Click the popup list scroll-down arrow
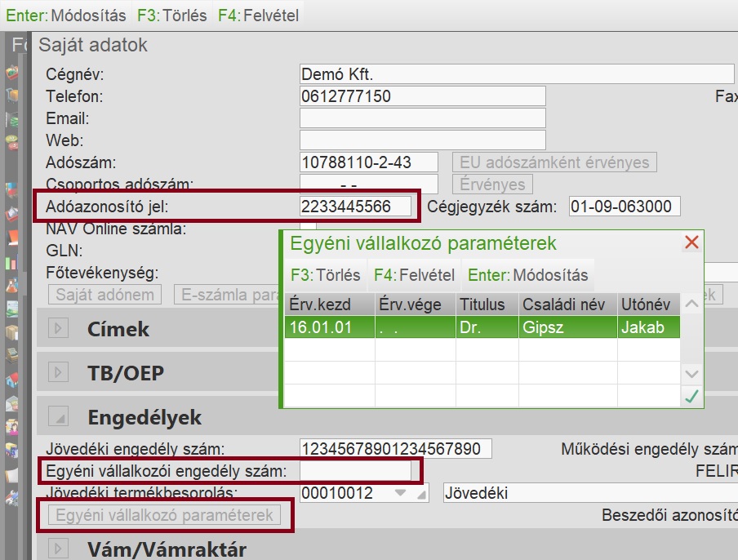 point(691,374)
